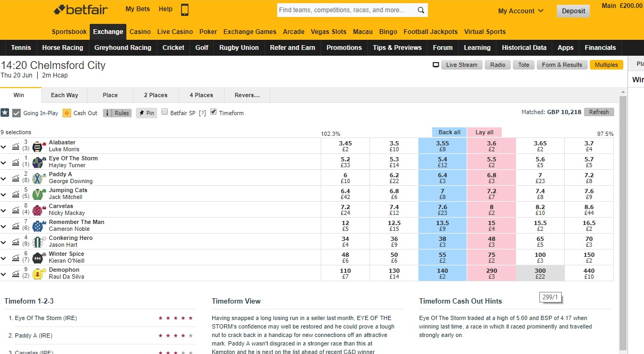The height and width of the screenshot is (354, 644).
Task: Click the Back all button
Action: (449, 132)
